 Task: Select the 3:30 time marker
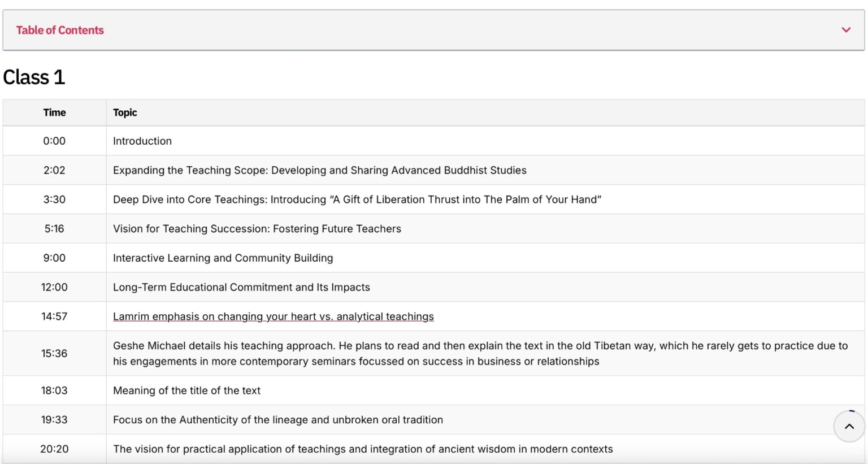click(54, 200)
